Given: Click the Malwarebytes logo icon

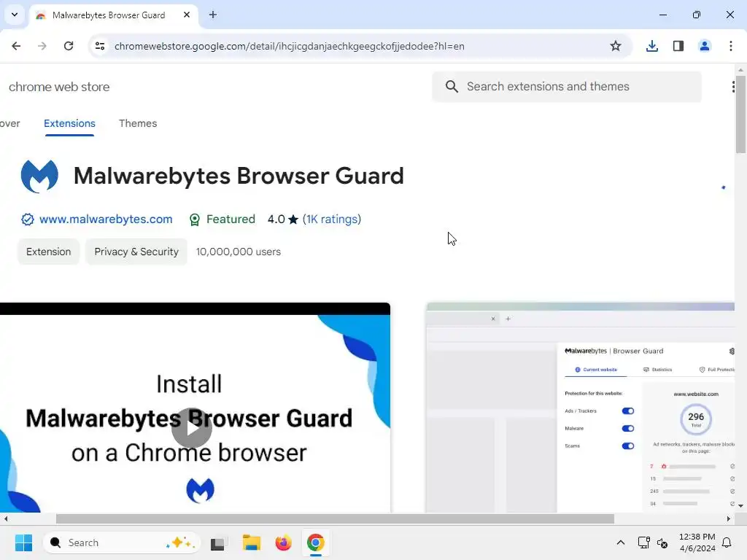Looking at the screenshot, I should 39,176.
